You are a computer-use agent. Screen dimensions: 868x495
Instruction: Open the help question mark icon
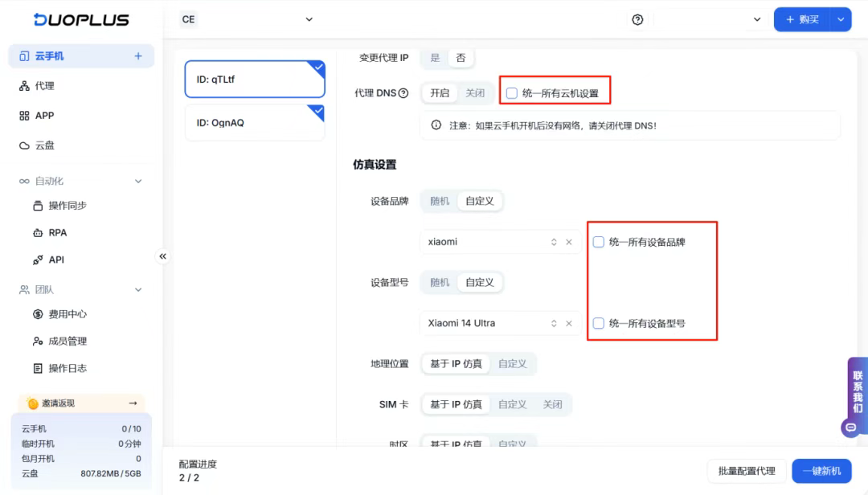(637, 18)
